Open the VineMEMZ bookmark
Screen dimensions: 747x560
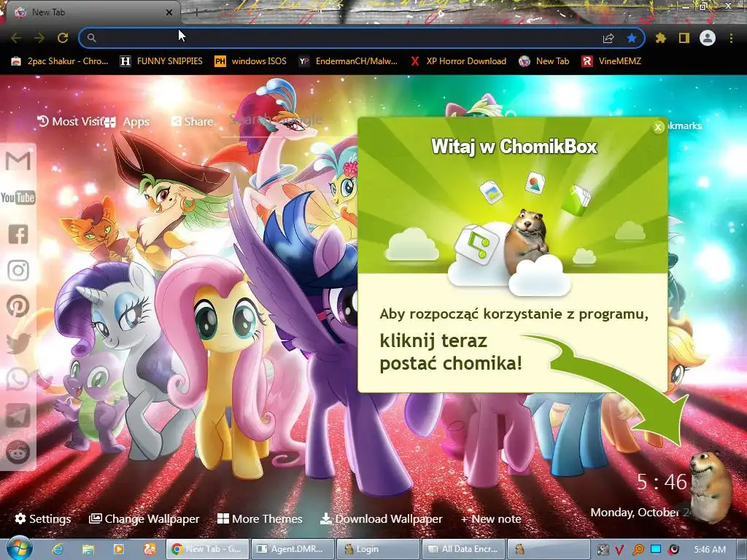(x=612, y=61)
